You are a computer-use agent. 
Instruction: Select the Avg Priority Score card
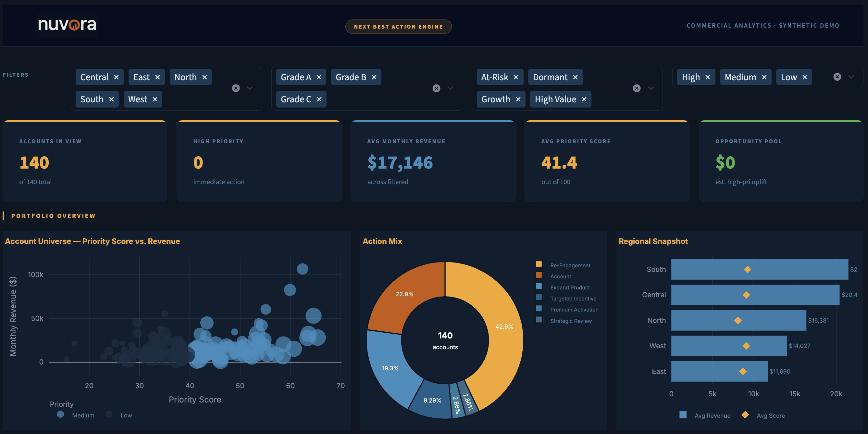coord(607,161)
